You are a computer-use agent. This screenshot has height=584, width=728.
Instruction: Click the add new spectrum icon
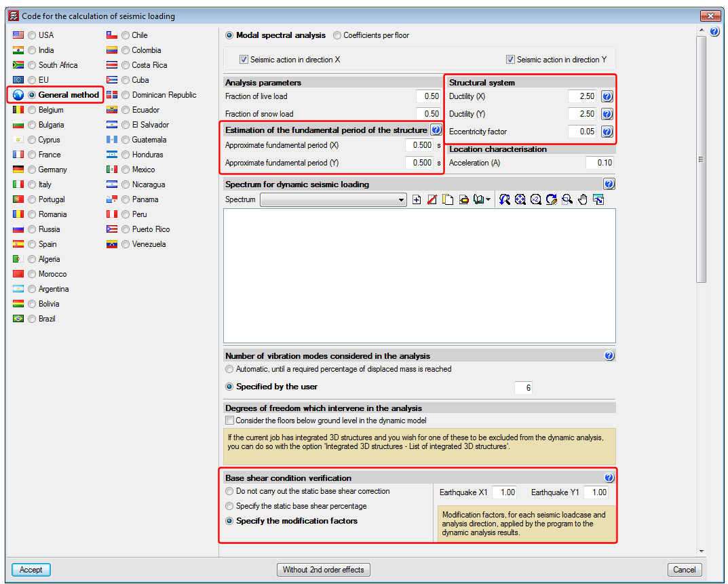(417, 199)
